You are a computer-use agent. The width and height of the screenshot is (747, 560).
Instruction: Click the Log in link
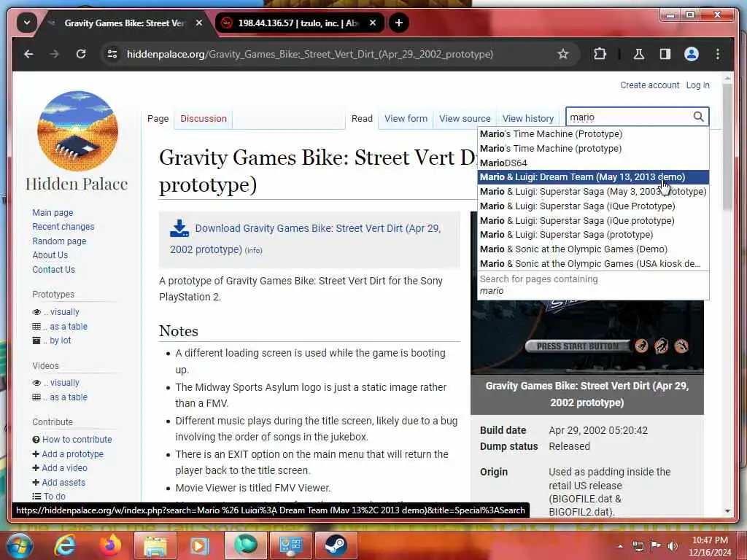click(697, 85)
